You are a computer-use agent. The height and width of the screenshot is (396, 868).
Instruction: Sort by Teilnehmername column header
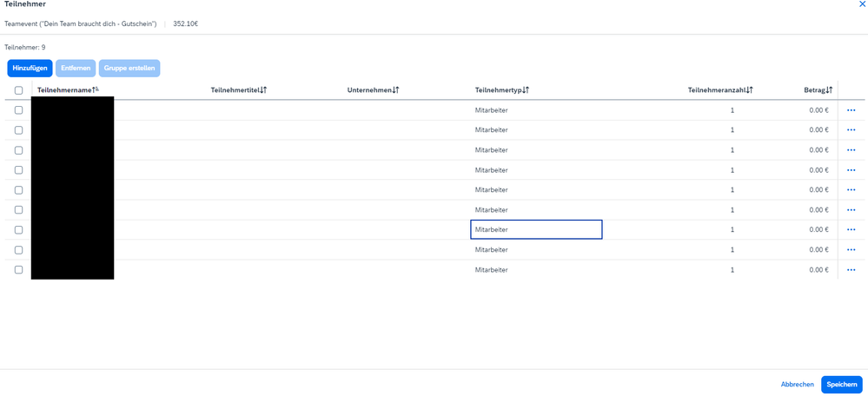coord(68,90)
